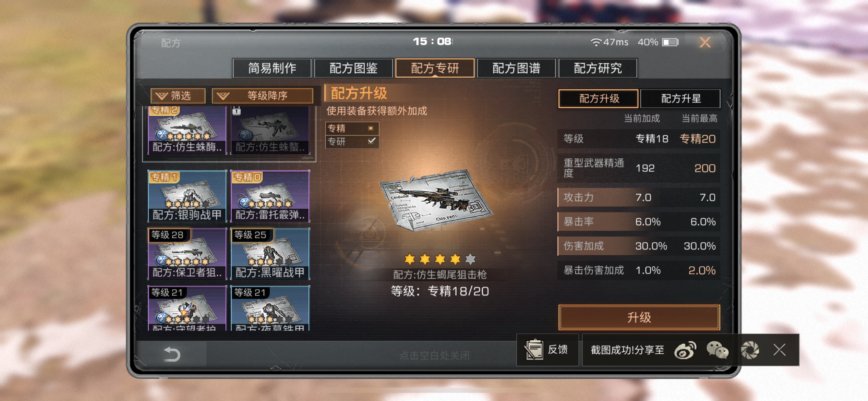868x401 pixels.
Task: Share screenshot via WeChat icon
Action: point(717,350)
